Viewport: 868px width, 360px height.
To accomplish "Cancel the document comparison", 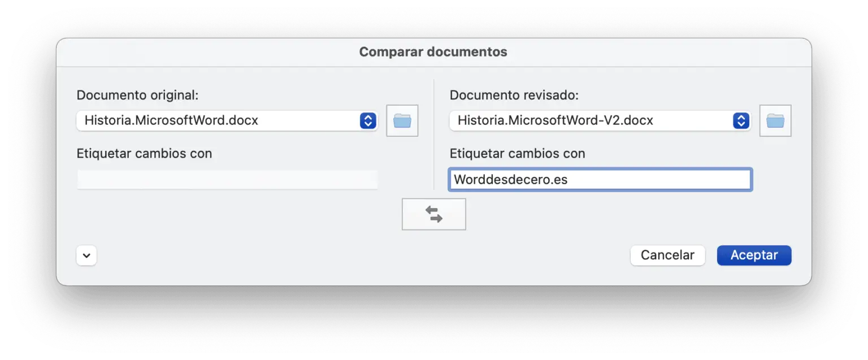I will pos(667,255).
